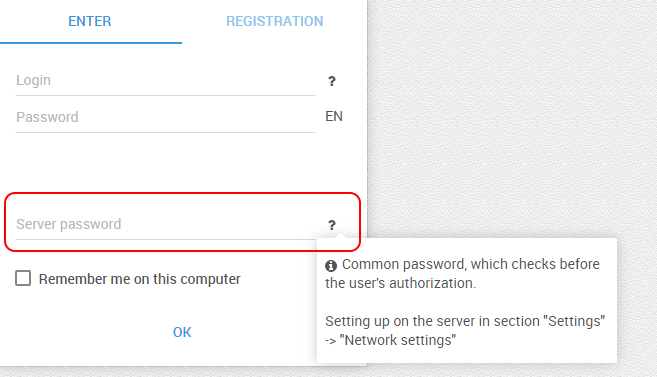Toggle the Remember me checkbox
657x377 pixels.
click(x=23, y=278)
